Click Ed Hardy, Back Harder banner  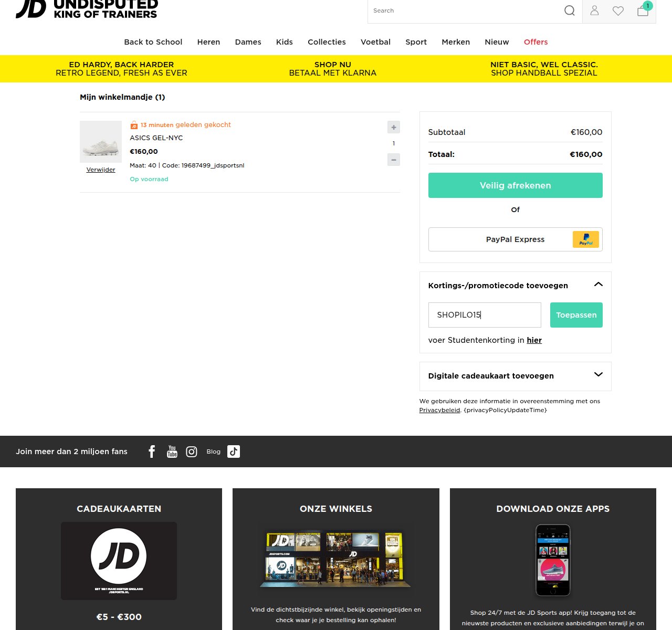click(x=121, y=69)
